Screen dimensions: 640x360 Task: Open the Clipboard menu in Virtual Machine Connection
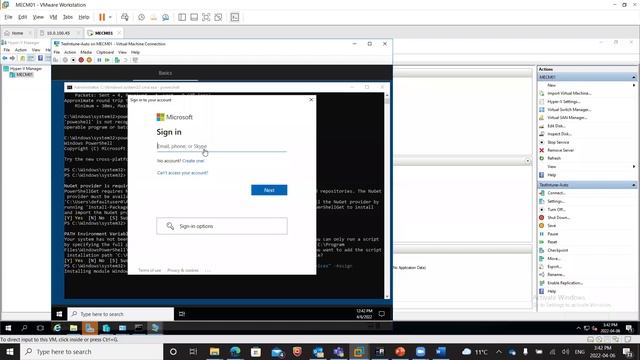click(105, 52)
